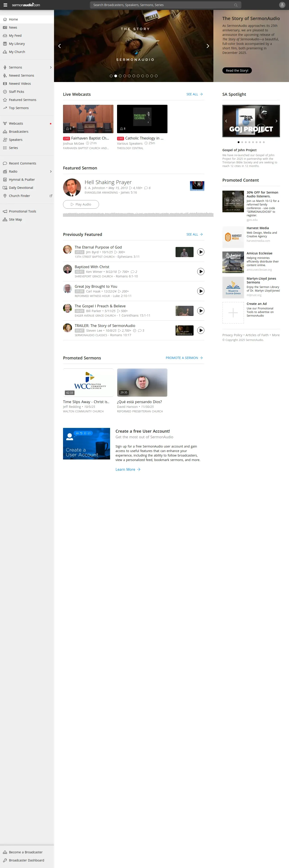Open News in sidebar
This screenshot has width=289, height=868.
tap(27, 28)
